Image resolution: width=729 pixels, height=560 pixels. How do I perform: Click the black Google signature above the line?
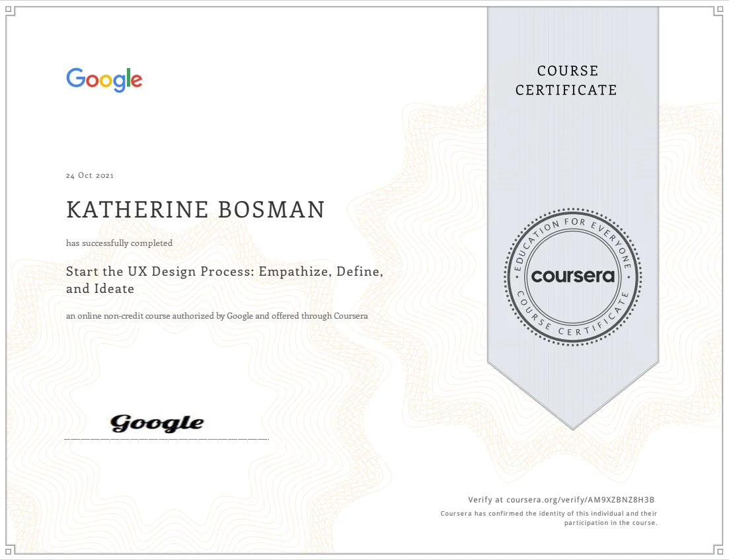pos(157,423)
